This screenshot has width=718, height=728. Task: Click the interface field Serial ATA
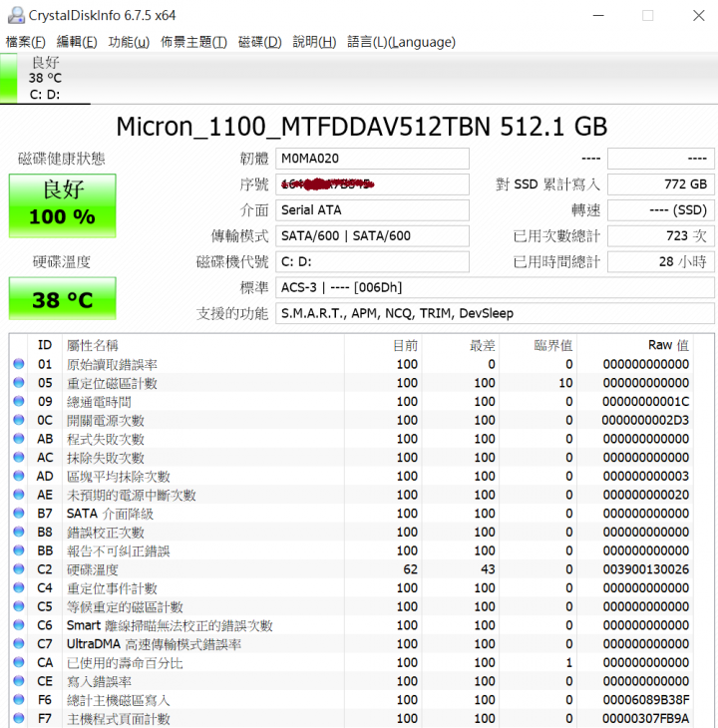(372, 209)
